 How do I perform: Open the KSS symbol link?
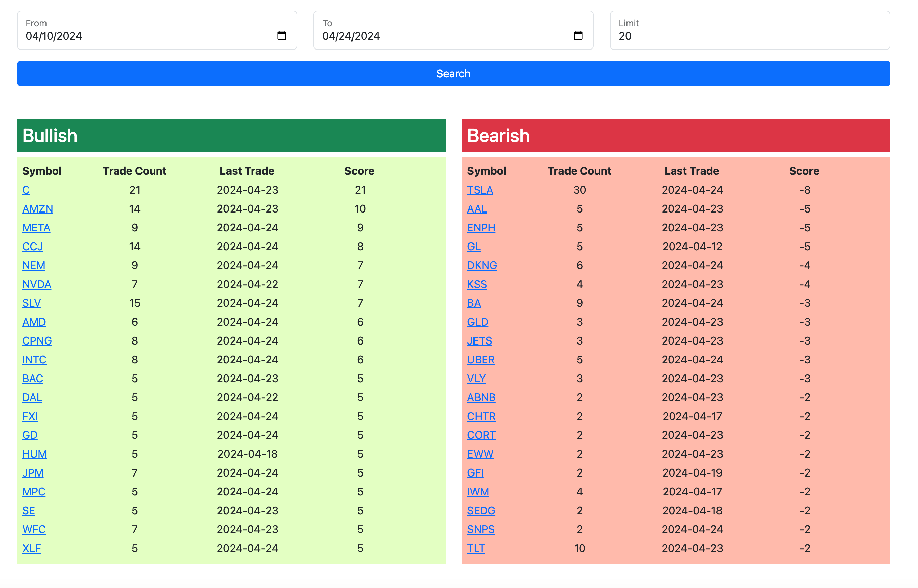(x=477, y=284)
